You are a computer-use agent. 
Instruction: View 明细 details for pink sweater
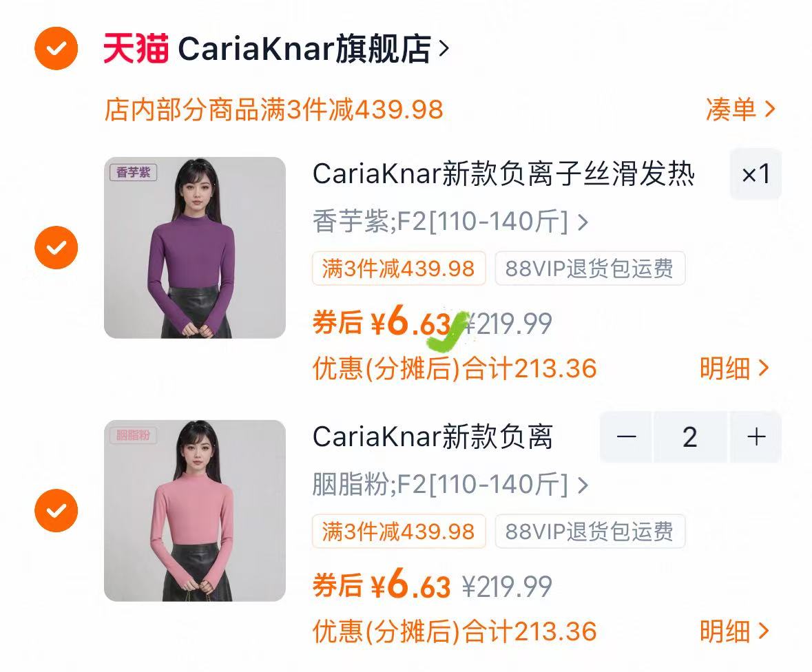tap(734, 631)
